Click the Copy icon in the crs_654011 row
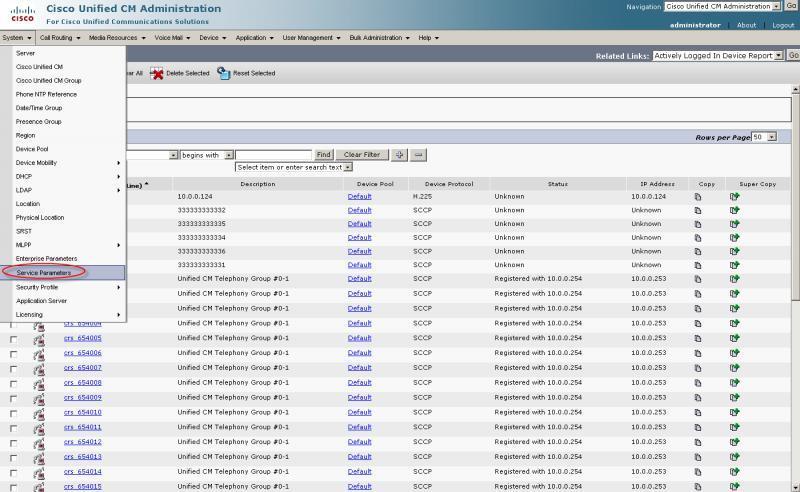The width and height of the screenshot is (800, 492). 697,428
